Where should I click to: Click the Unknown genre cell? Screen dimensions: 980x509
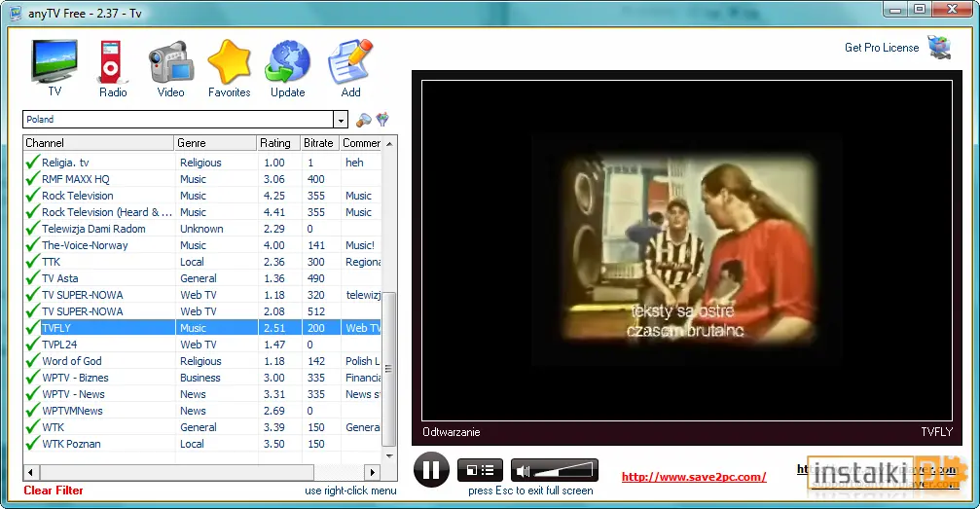click(201, 229)
